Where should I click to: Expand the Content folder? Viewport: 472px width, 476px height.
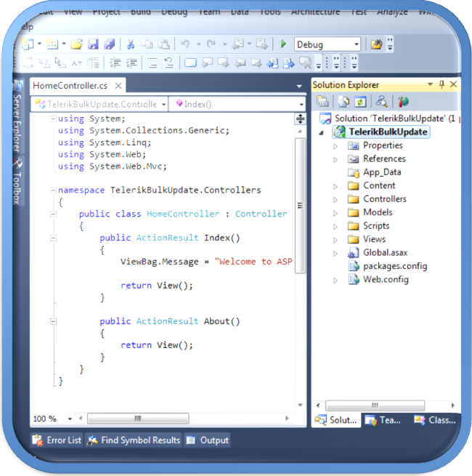(x=335, y=186)
